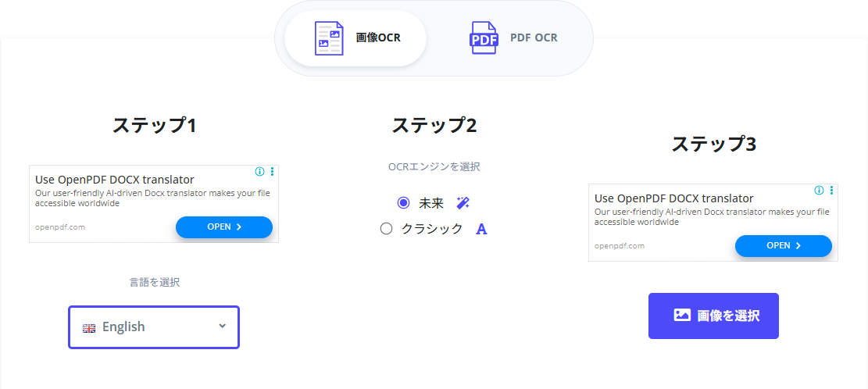Click the ad info icon in Step 1 ad
This screenshot has height=389, width=868.
coord(259,172)
